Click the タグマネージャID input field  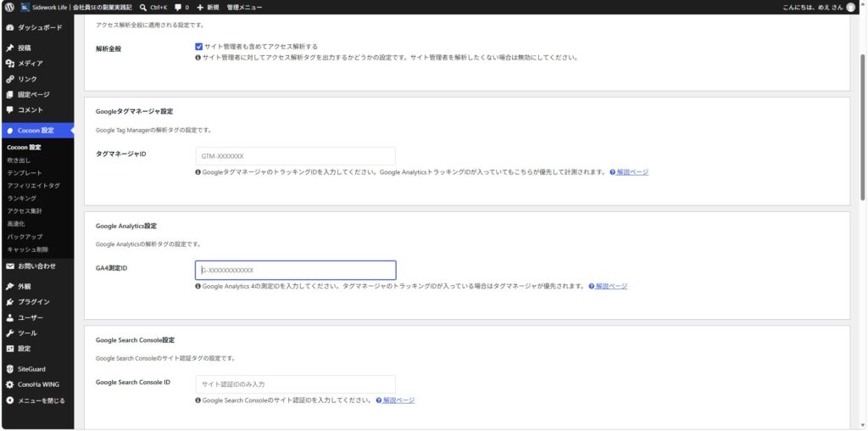click(x=296, y=156)
